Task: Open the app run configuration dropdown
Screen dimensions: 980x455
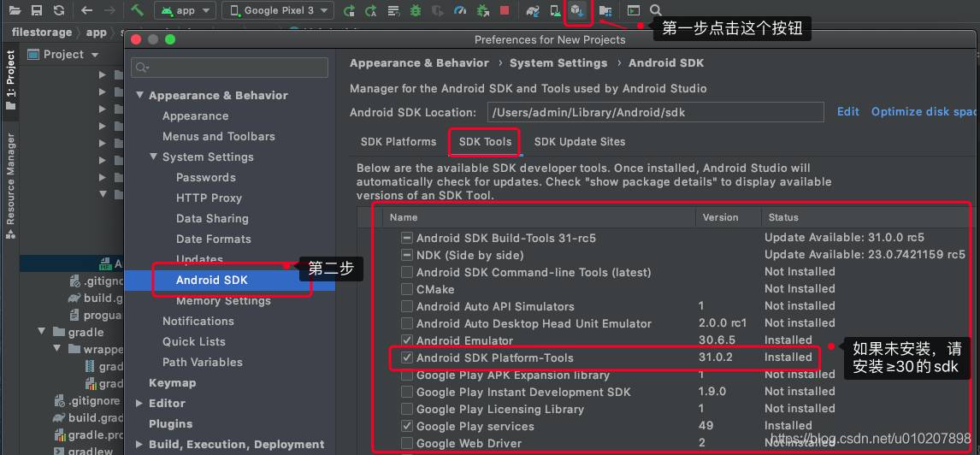Action: point(185,10)
